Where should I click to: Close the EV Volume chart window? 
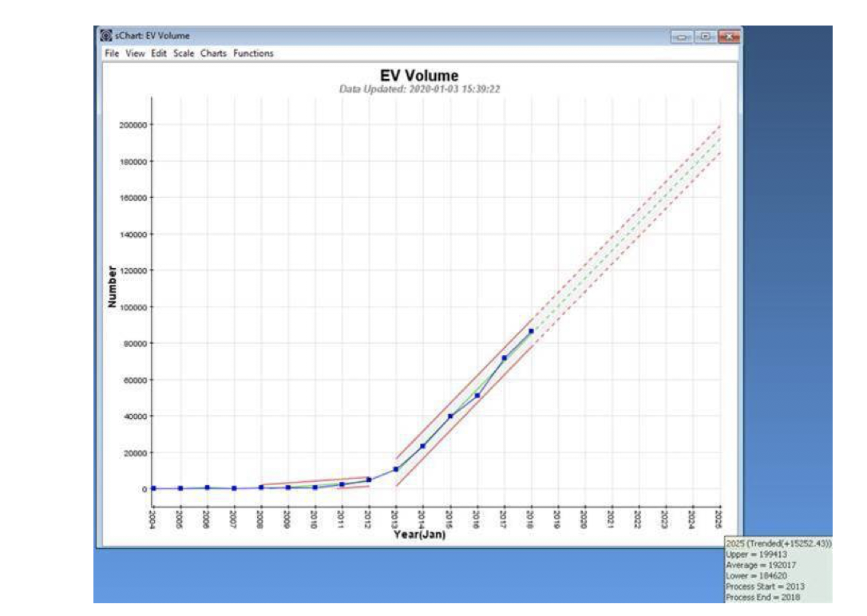(x=728, y=37)
